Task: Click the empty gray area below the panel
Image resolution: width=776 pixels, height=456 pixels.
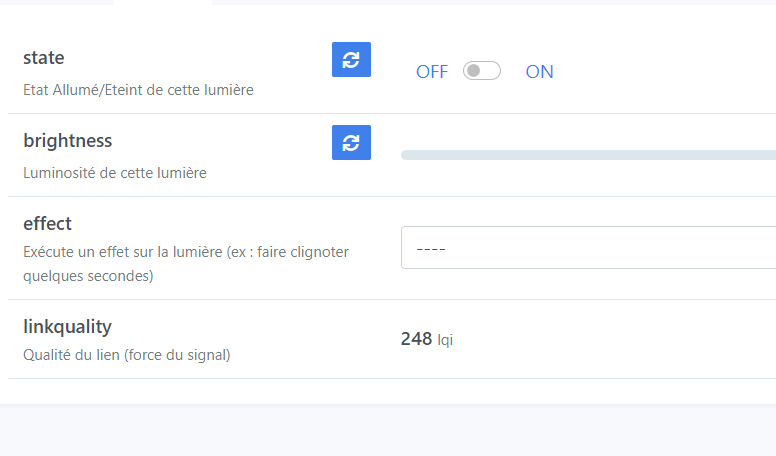Action: [388, 430]
